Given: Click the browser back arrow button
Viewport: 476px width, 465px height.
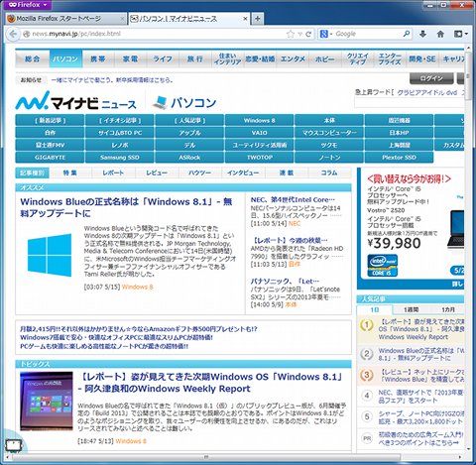Looking at the screenshot, I should 13,34.
